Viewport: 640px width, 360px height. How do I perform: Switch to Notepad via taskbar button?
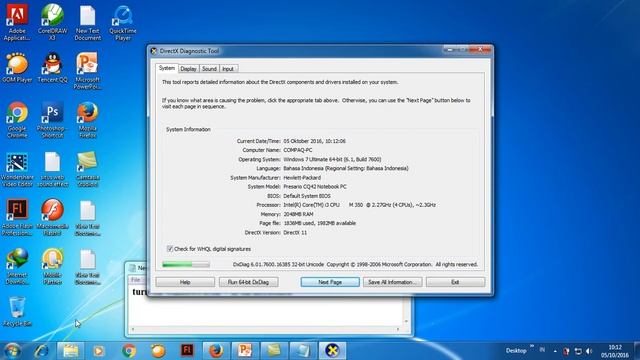[303, 351]
